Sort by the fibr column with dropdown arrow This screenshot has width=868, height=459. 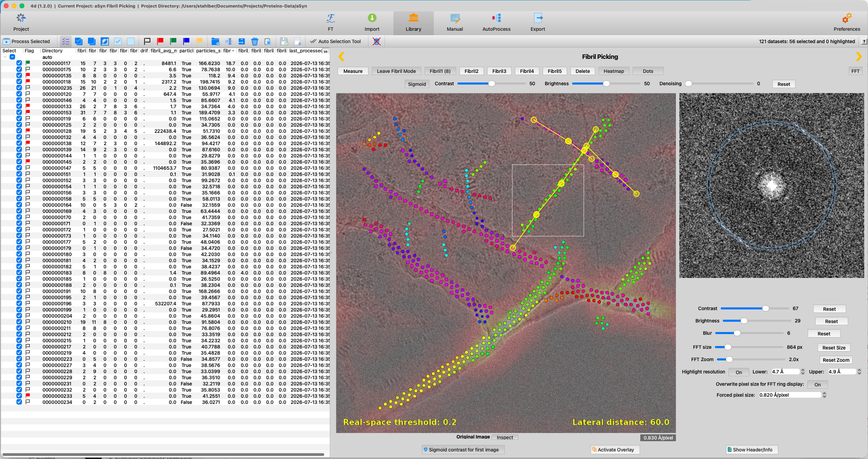[229, 51]
